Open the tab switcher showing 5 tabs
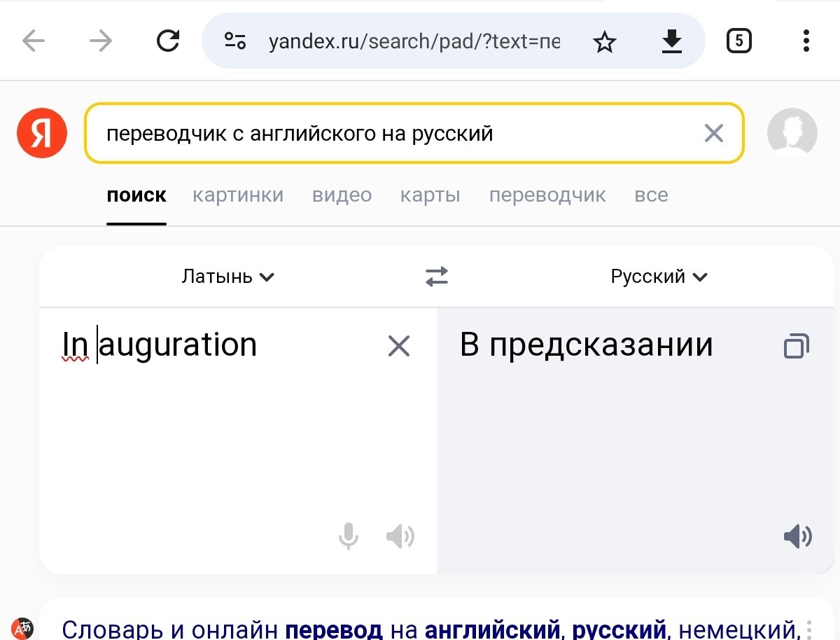 point(739,41)
